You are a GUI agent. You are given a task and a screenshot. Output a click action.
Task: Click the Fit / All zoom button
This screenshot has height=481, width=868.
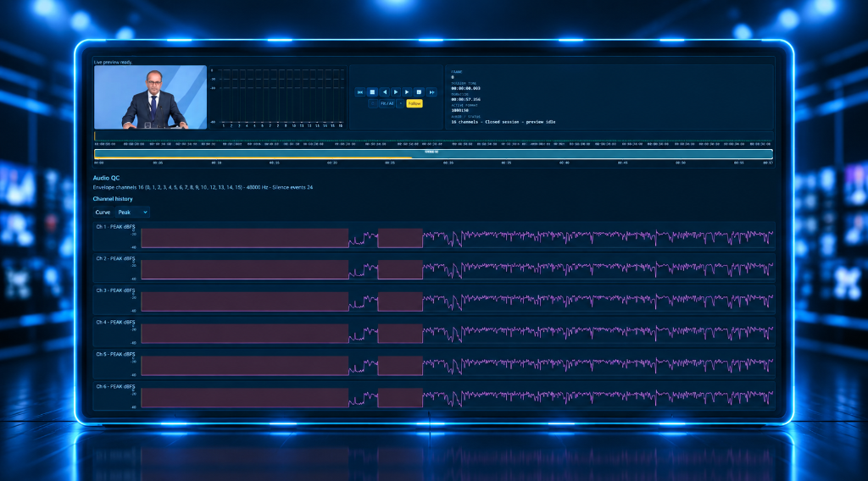[x=387, y=103]
